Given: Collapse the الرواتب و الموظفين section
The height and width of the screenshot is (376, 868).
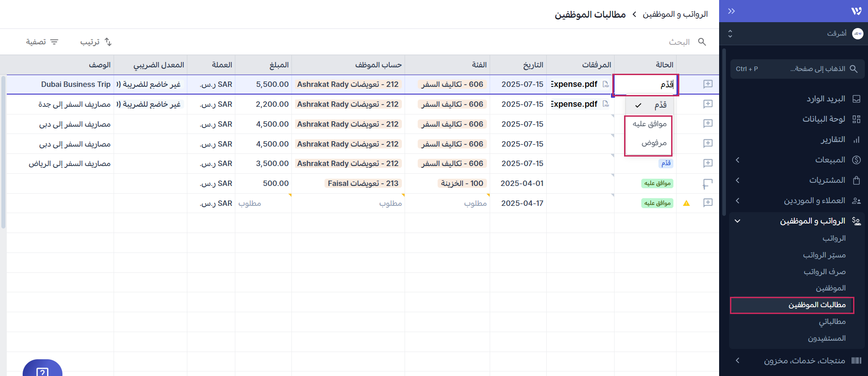Looking at the screenshot, I should 738,221.
